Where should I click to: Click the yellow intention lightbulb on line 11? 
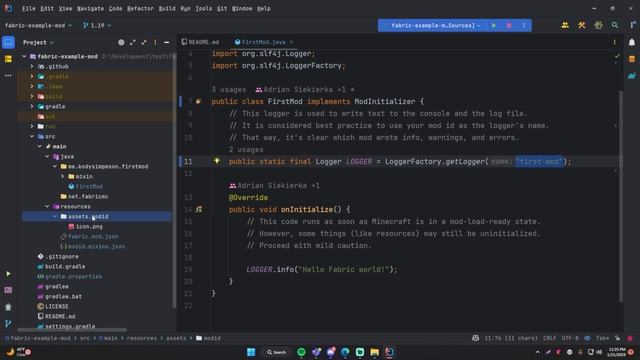pos(217,161)
